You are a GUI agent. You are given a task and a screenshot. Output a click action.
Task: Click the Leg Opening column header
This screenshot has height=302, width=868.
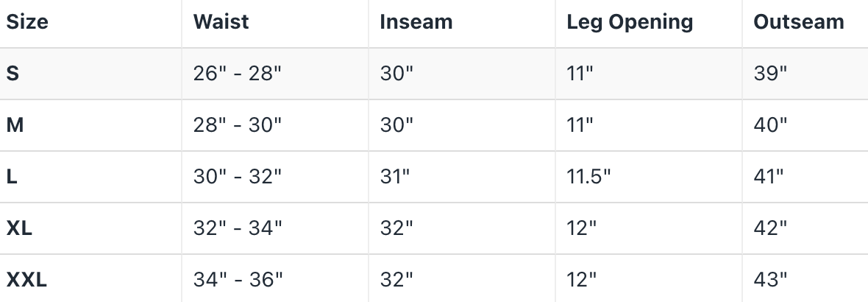pyautogui.click(x=630, y=22)
